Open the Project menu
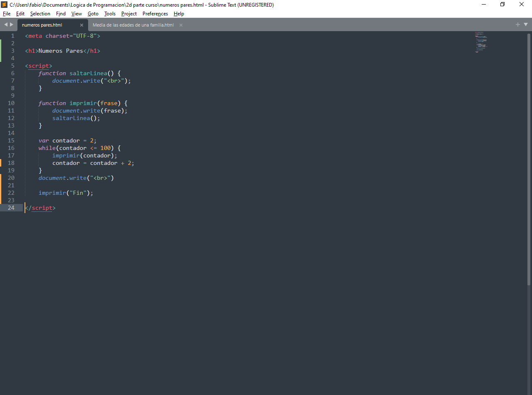 coord(129,14)
